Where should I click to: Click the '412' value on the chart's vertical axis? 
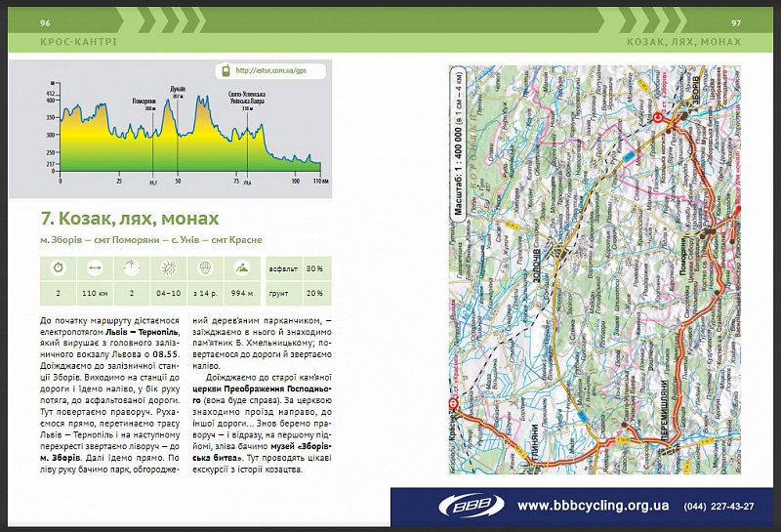tap(51, 94)
